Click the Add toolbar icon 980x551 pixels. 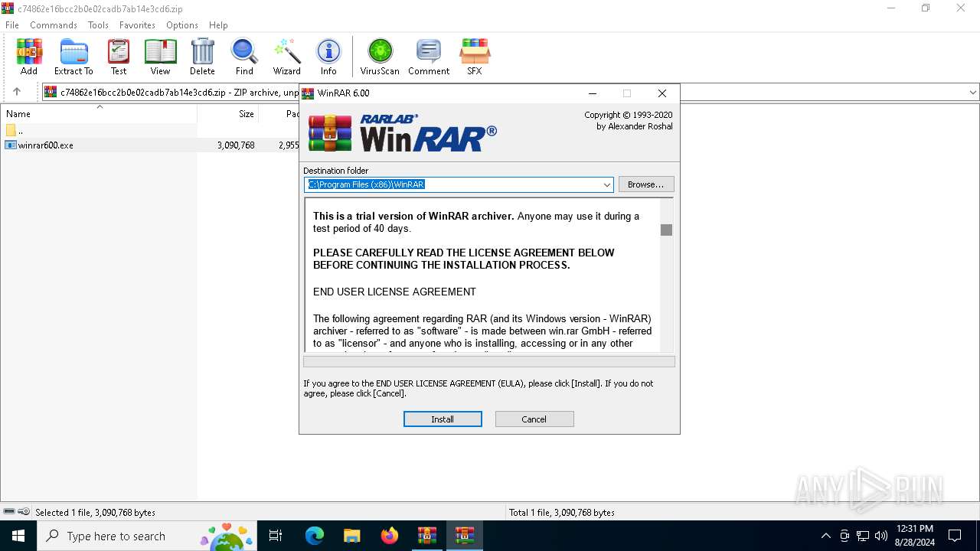click(x=29, y=57)
